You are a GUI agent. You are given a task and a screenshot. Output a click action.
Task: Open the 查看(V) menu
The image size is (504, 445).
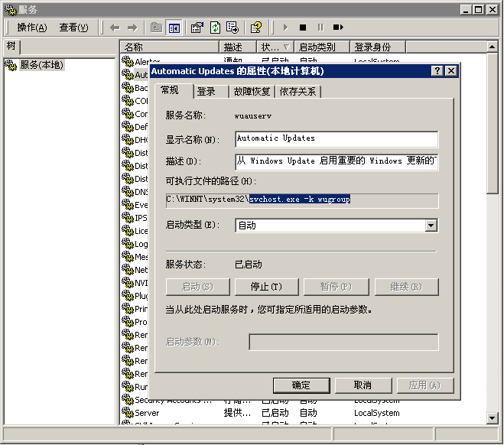pyautogui.click(x=73, y=28)
